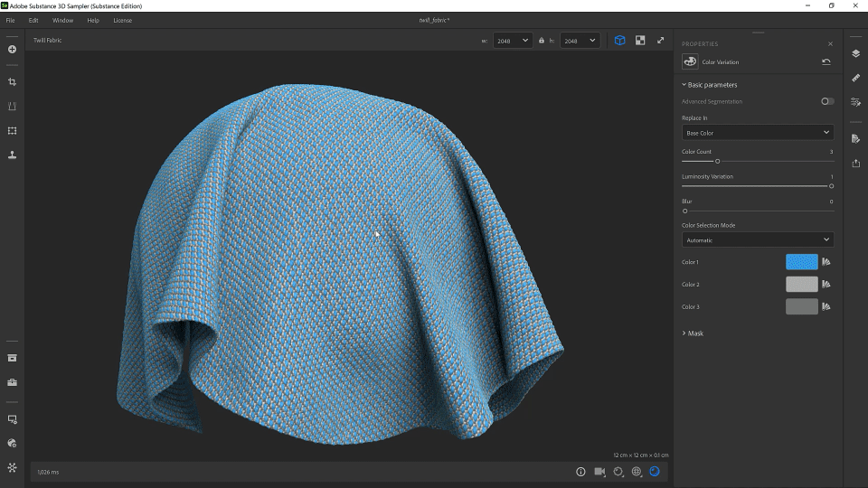Toggle the width-height lock icon

(x=541, y=41)
